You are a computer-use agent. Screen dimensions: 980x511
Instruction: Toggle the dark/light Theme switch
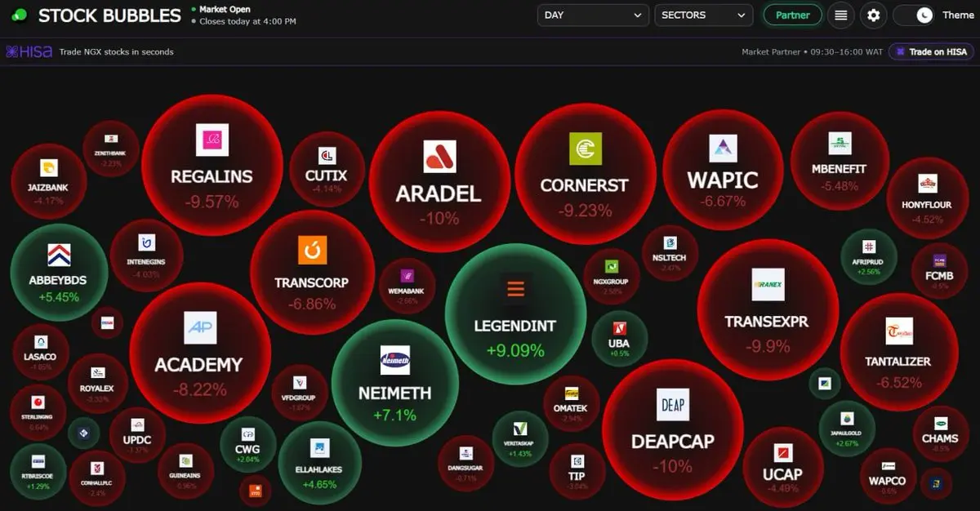(x=914, y=15)
